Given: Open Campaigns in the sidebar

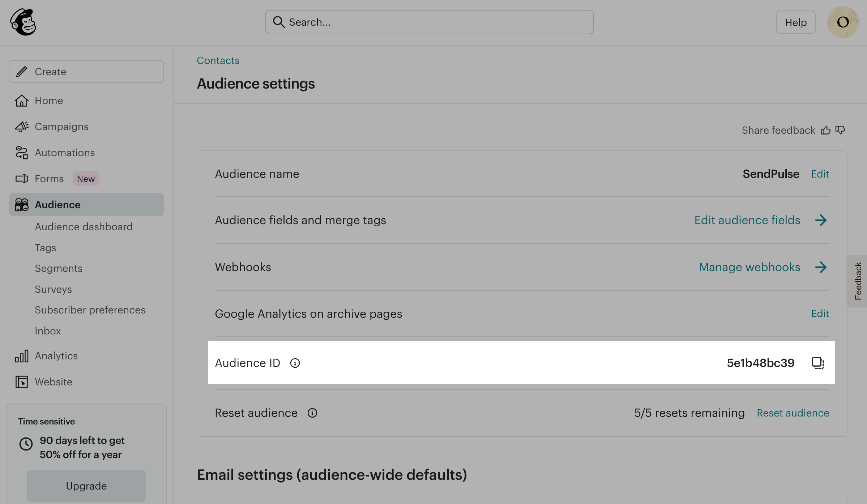Looking at the screenshot, I should [61, 127].
